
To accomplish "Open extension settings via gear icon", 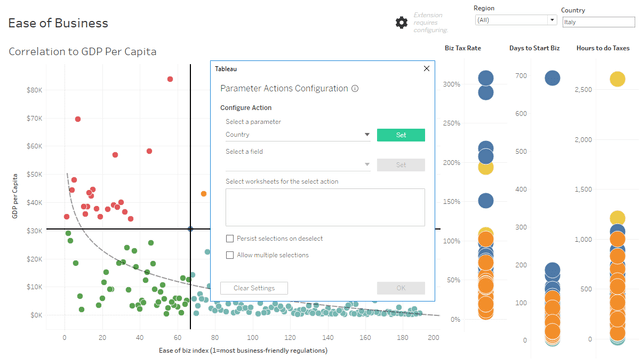I will click(401, 22).
